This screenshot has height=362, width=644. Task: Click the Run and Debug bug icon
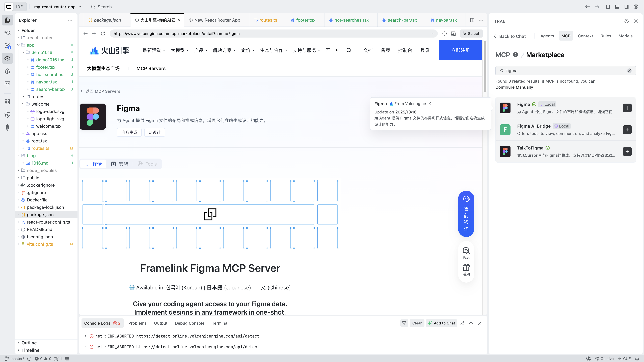[8, 71]
